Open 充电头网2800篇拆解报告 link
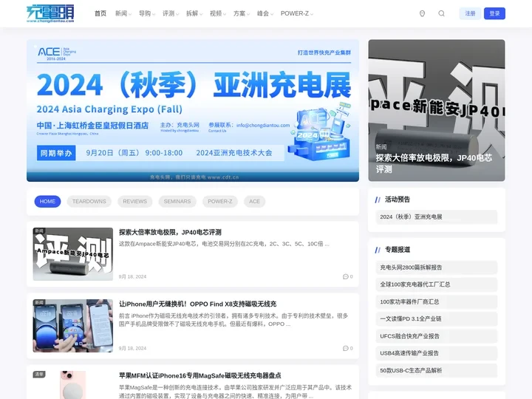The image size is (532, 399). coord(437,267)
